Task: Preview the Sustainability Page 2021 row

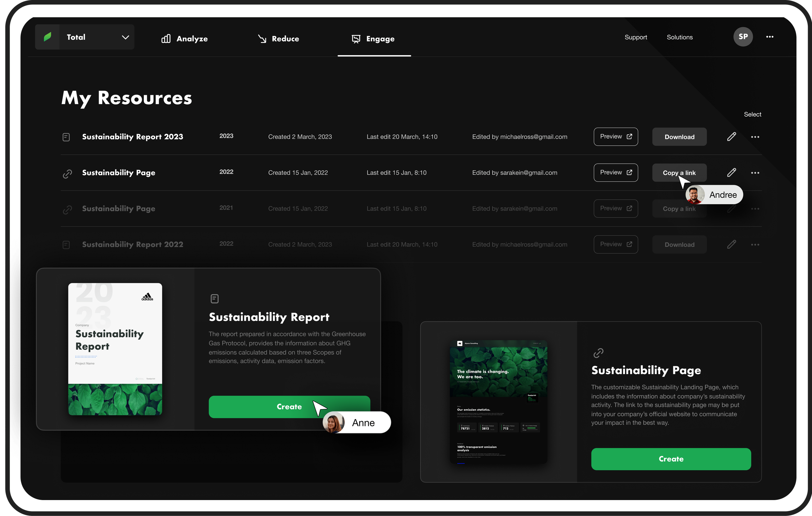Action: [x=615, y=208]
